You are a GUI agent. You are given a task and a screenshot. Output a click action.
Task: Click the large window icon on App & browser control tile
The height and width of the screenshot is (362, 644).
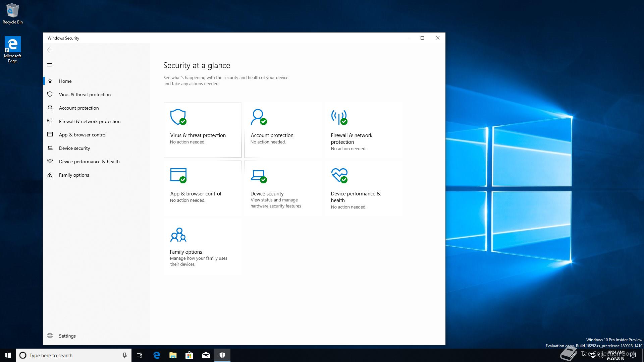pos(178,175)
